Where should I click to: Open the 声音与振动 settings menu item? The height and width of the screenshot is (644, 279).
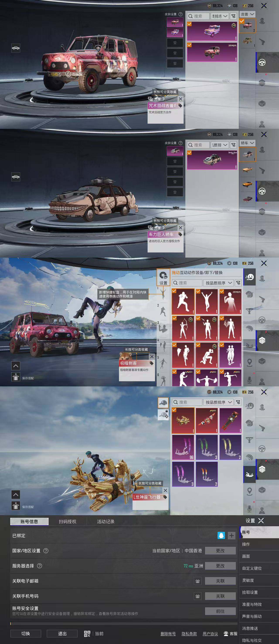coord(259,616)
